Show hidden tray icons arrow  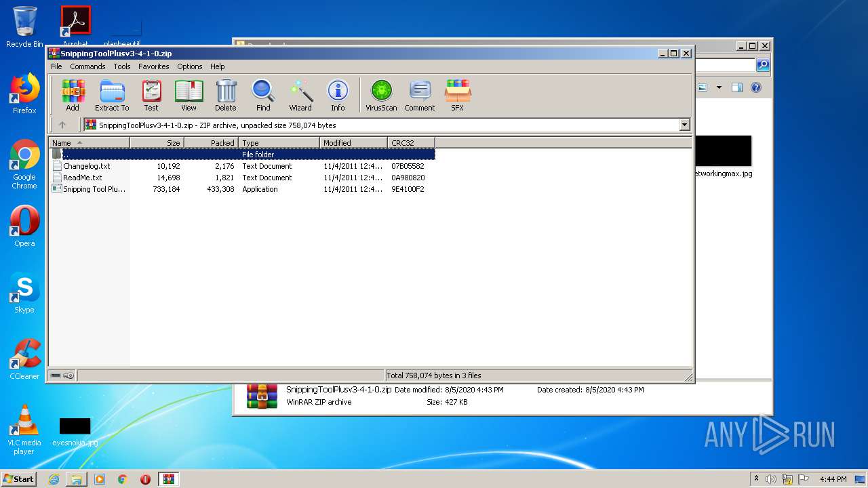click(x=756, y=479)
